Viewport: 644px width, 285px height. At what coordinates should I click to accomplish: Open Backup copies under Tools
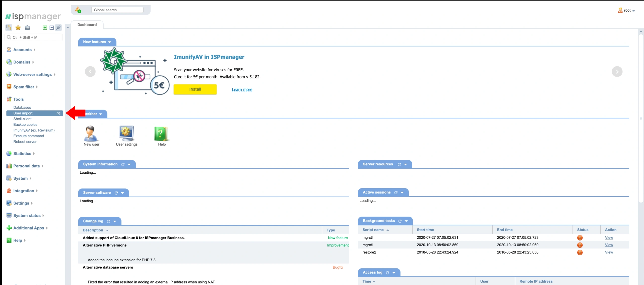(25, 125)
